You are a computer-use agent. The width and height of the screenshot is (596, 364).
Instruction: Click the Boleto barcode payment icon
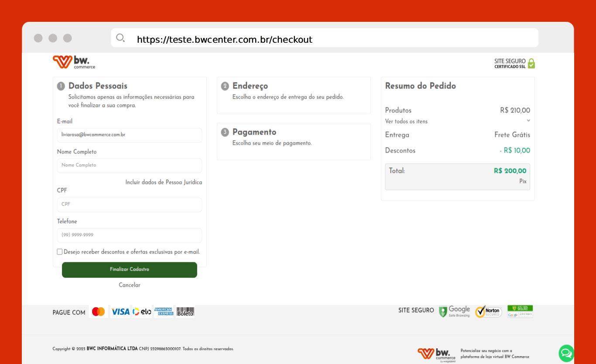[185, 312]
